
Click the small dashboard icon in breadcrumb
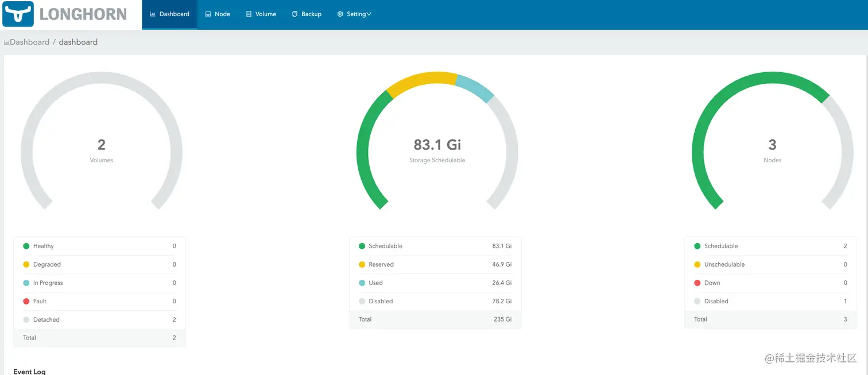click(6, 42)
